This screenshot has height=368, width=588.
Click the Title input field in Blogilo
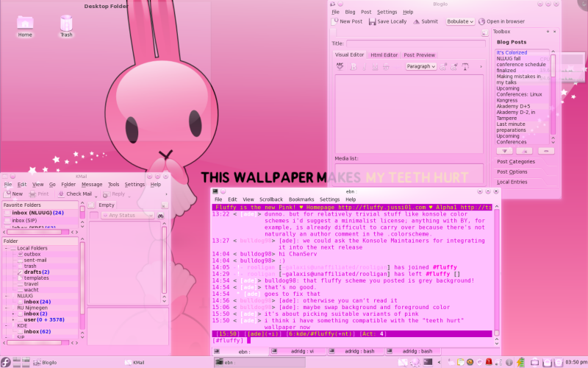tap(415, 43)
